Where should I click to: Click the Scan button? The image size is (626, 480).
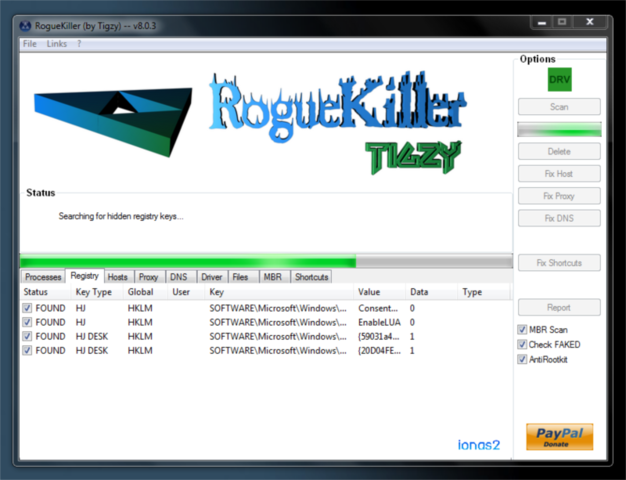click(559, 107)
